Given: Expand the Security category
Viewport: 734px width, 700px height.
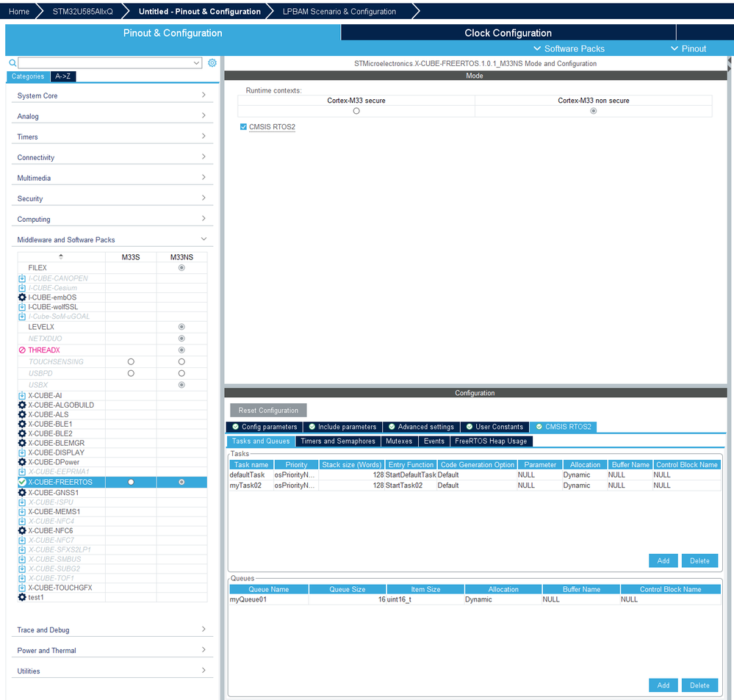Looking at the screenshot, I should pos(112,198).
